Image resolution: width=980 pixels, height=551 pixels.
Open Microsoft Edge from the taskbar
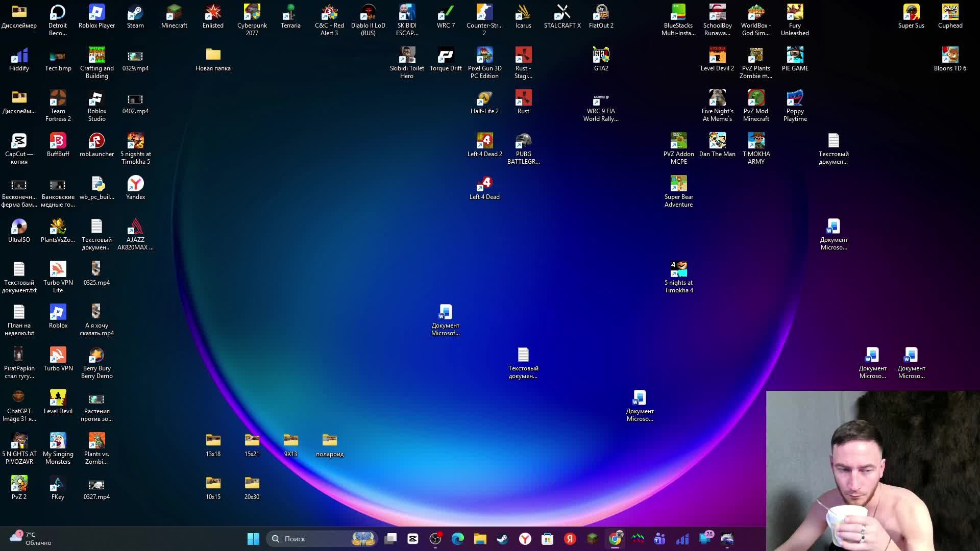pyautogui.click(x=458, y=539)
